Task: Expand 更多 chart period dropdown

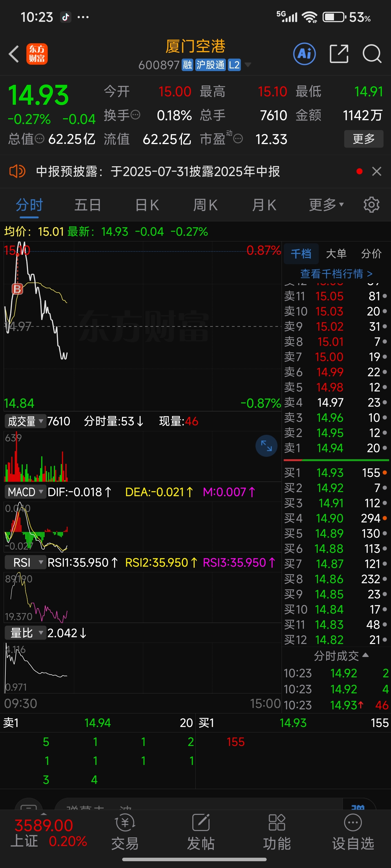Action: click(326, 205)
